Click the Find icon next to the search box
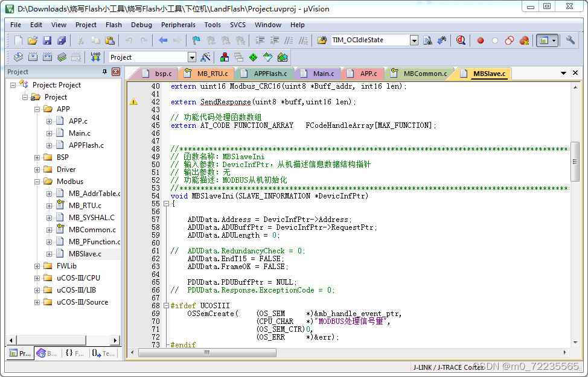 (x=427, y=40)
